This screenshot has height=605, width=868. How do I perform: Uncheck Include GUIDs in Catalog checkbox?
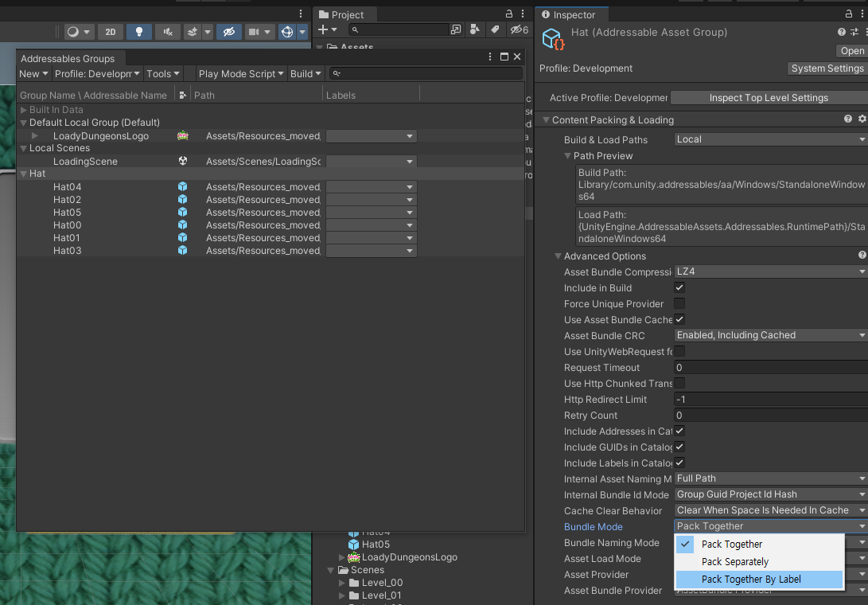tap(679, 447)
